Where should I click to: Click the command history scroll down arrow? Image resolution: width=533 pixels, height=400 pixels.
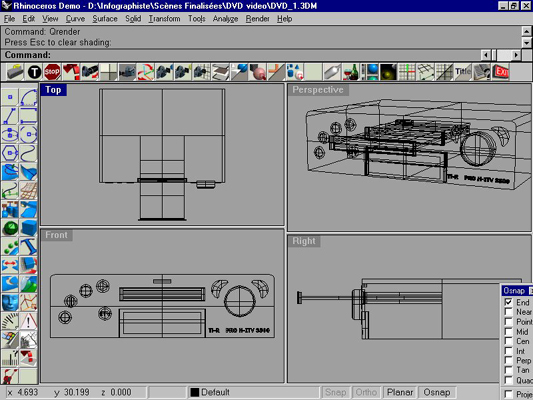click(x=527, y=43)
